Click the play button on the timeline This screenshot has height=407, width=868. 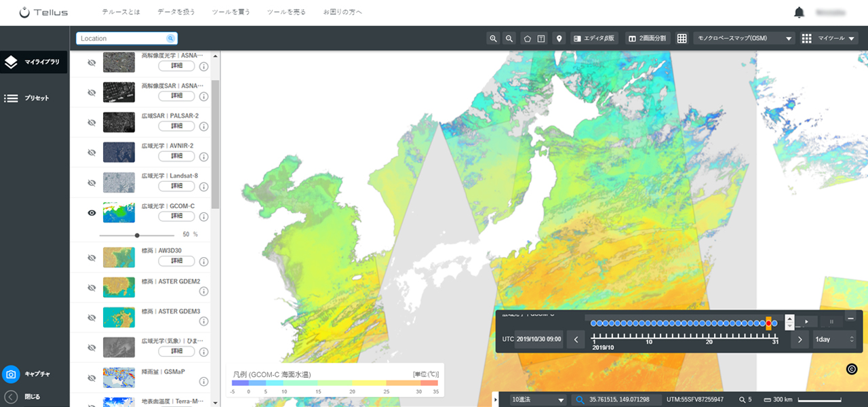[806, 322]
